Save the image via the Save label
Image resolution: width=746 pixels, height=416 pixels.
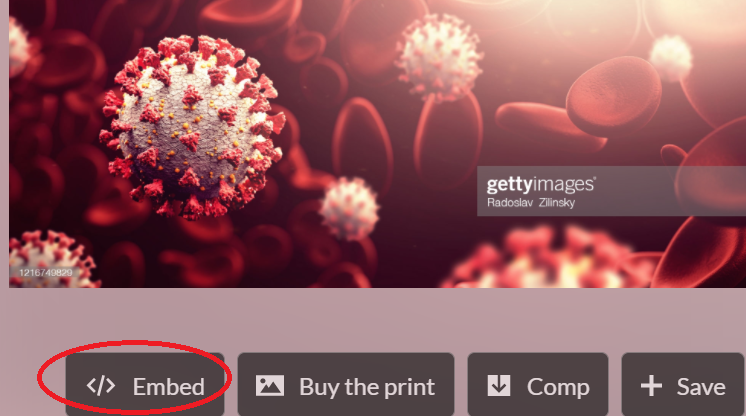tap(701, 386)
